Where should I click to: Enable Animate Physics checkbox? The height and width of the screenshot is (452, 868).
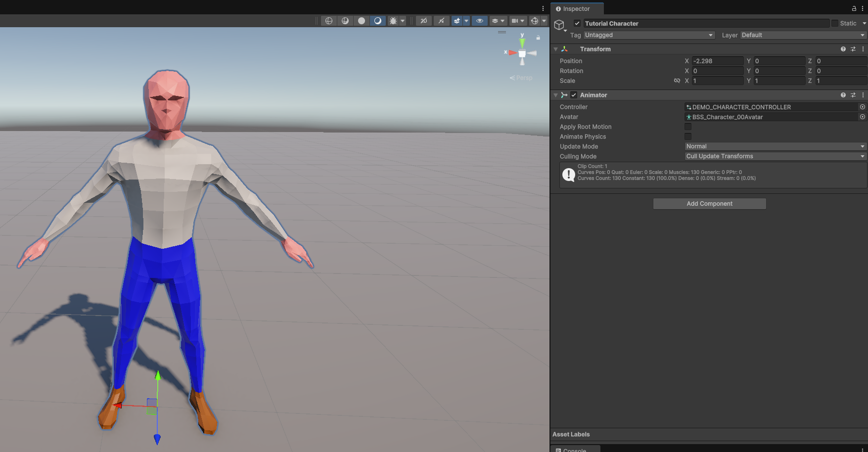coord(688,136)
